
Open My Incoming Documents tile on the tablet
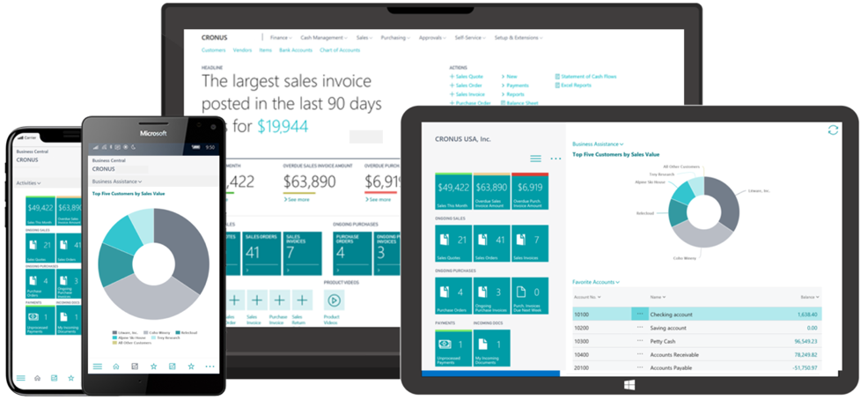pos(491,348)
